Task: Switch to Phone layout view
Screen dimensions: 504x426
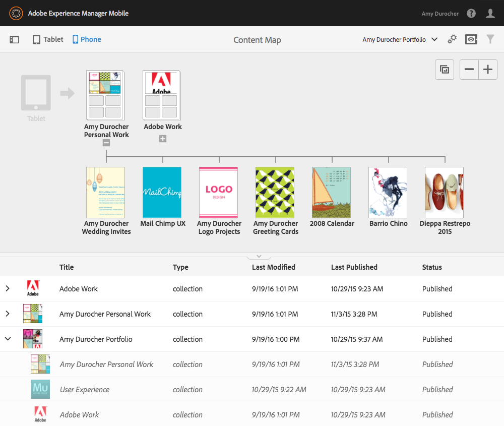Action: tap(87, 39)
